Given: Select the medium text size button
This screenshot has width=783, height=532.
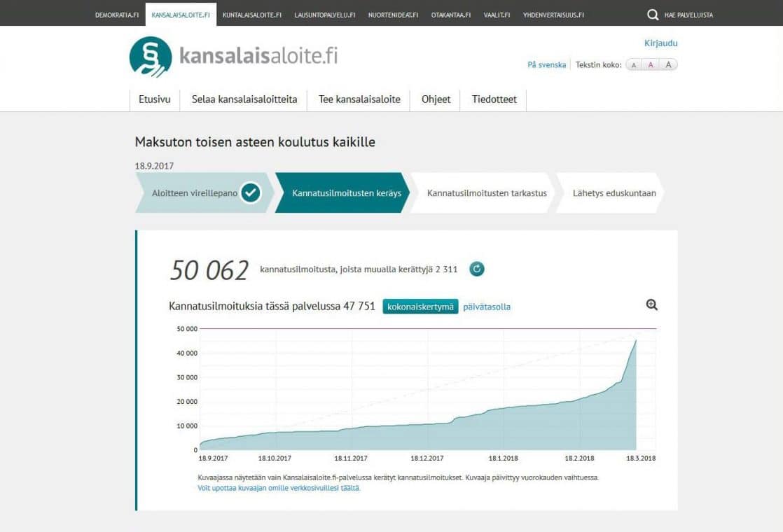Looking at the screenshot, I should [651, 65].
